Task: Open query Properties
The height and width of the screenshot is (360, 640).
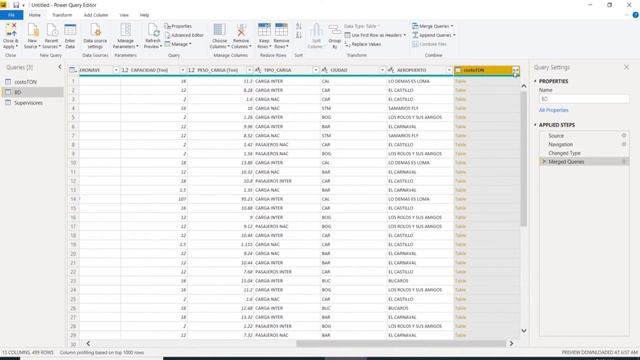Action: coord(178,26)
